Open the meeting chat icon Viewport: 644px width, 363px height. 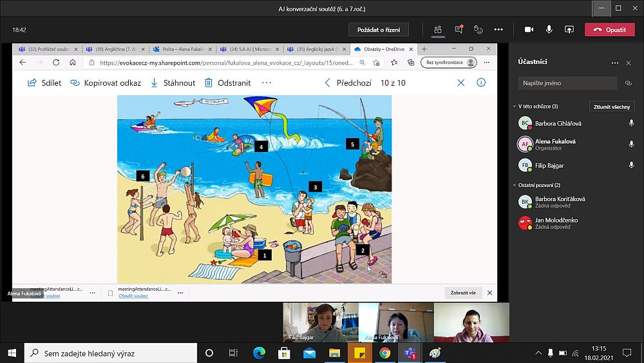point(459,30)
